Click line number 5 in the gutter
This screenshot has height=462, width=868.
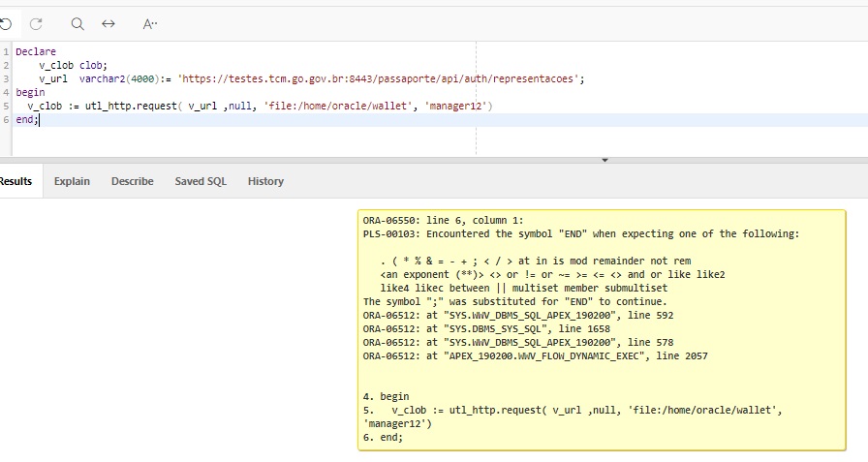coord(6,106)
